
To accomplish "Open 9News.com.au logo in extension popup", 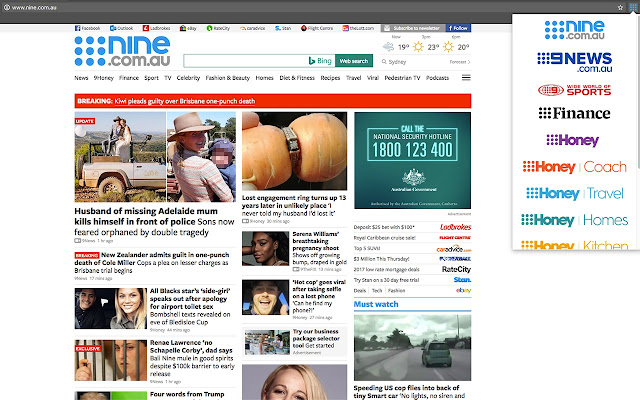I will [x=575, y=62].
